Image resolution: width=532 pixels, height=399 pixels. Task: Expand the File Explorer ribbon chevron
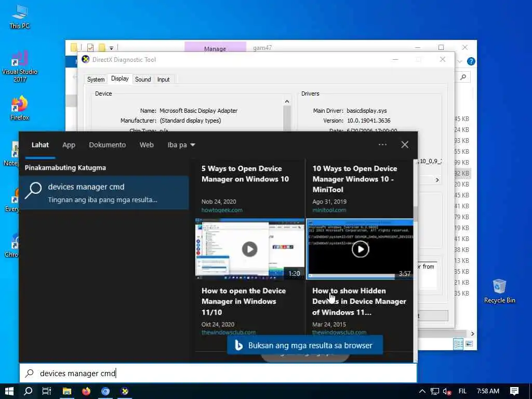click(460, 61)
